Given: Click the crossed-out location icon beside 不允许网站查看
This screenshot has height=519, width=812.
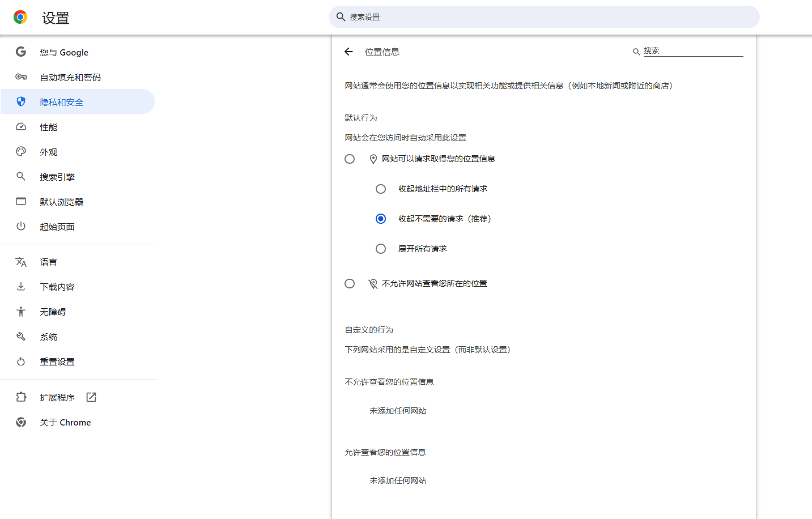Looking at the screenshot, I should pos(373,284).
